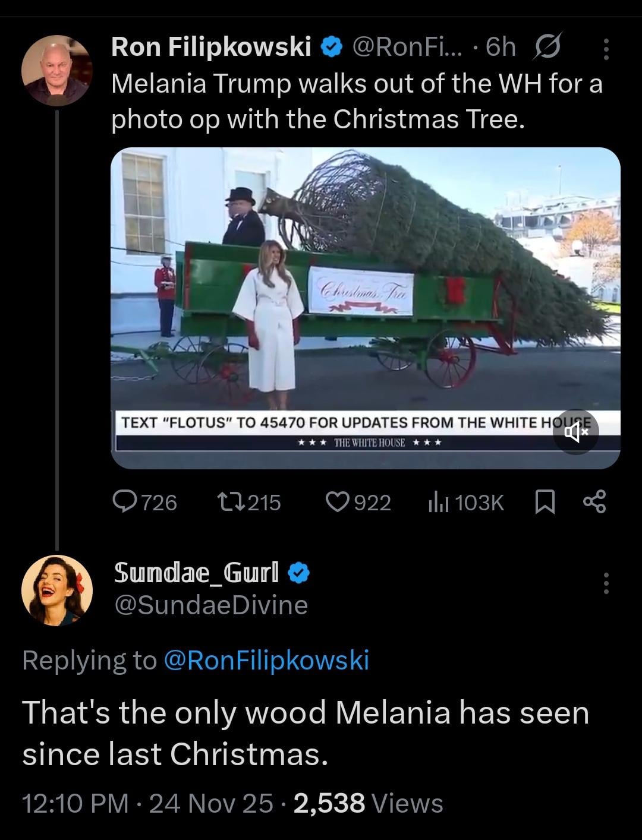Tap Sundae_Gurl's verified checkmark badge
The width and height of the screenshot is (642, 840).
(x=299, y=573)
